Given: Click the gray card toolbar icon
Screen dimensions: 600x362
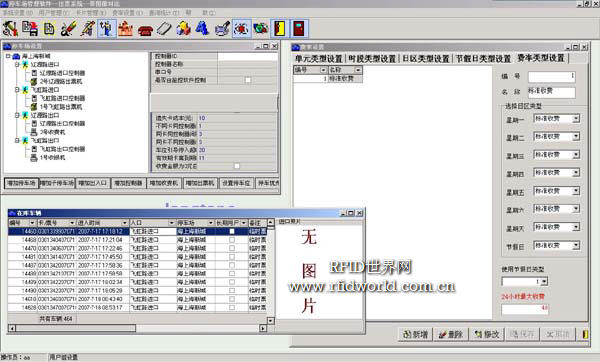Looking at the screenshot, I should click(165, 29).
